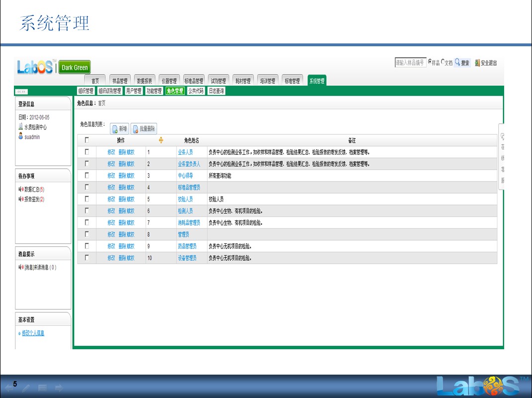Open the 修改个人信息 link
Image resolution: width=532 pixels, height=398 pixels.
pyautogui.click(x=33, y=333)
